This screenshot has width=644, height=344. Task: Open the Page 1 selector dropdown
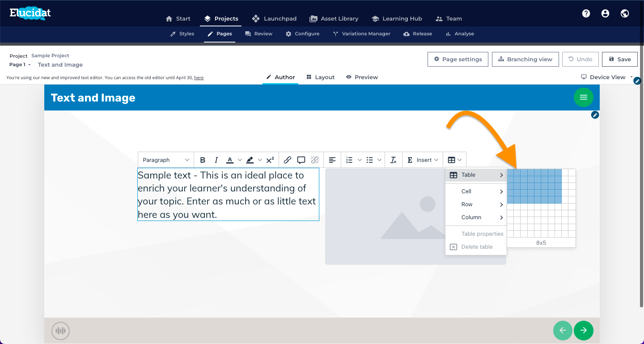20,64
